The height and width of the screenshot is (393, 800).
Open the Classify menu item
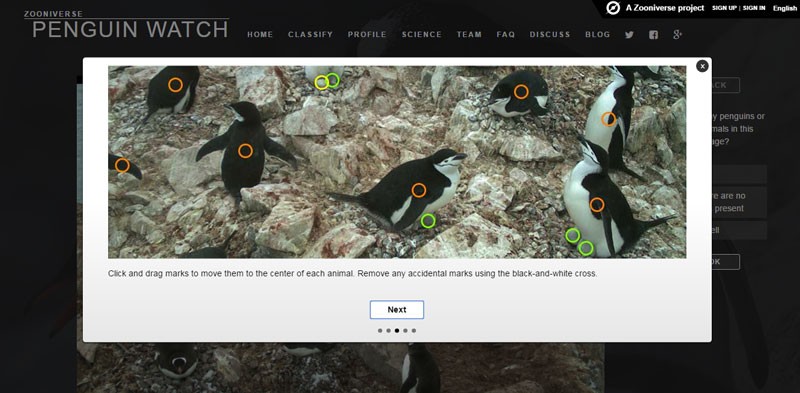click(310, 35)
